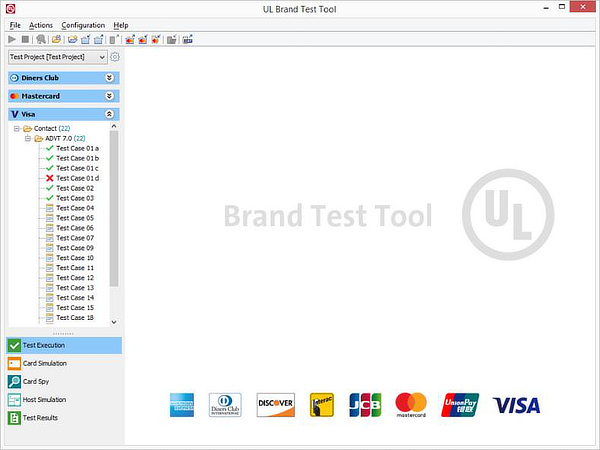Open the Test Results view
Viewport: 600px width, 450px height.
[x=64, y=418]
